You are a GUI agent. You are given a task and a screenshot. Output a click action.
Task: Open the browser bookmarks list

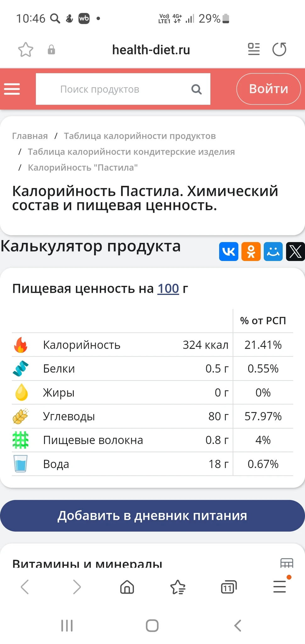point(178,587)
